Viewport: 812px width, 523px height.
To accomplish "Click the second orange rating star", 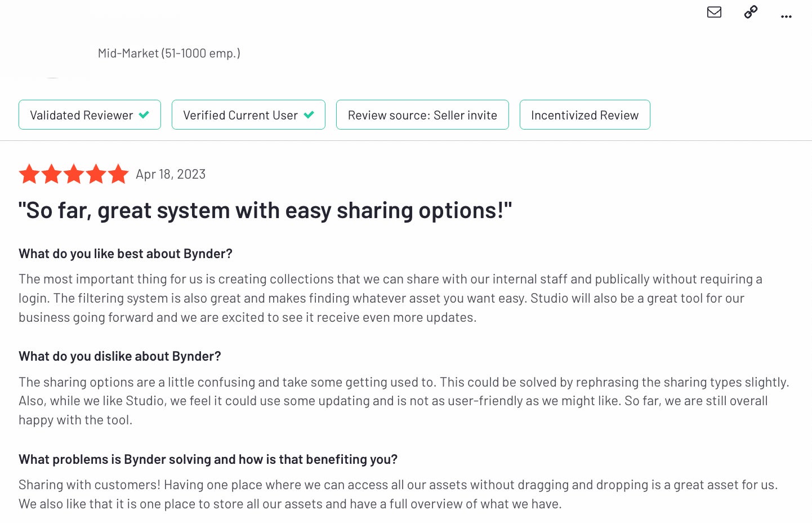I will click(x=51, y=174).
